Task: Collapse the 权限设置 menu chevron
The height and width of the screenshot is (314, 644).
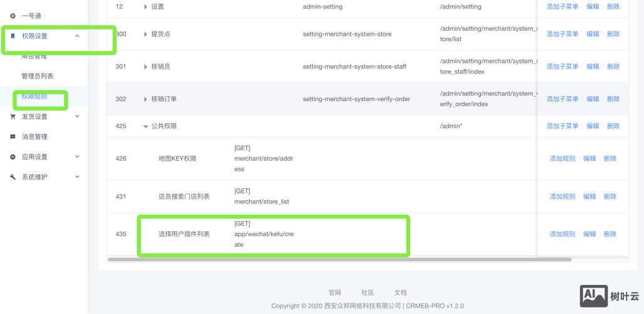Action: [x=77, y=36]
